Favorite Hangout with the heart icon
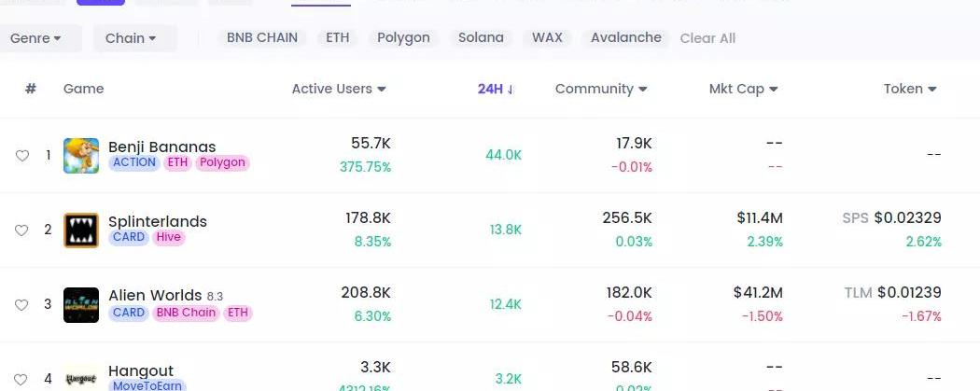Viewport: 980px width, 391px height. (22, 379)
